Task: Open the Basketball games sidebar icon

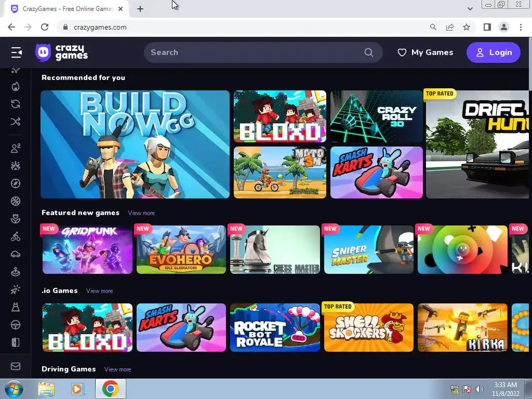Action: (x=16, y=201)
